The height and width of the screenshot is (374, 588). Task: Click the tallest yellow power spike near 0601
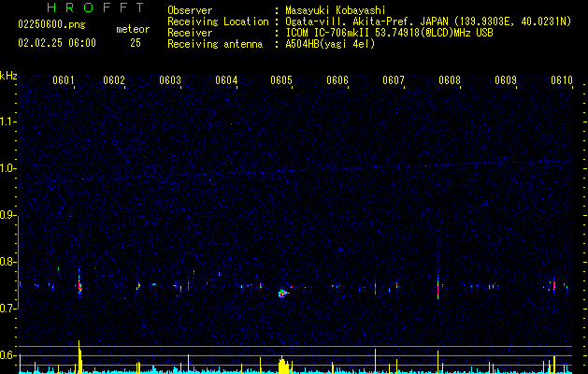(79, 357)
